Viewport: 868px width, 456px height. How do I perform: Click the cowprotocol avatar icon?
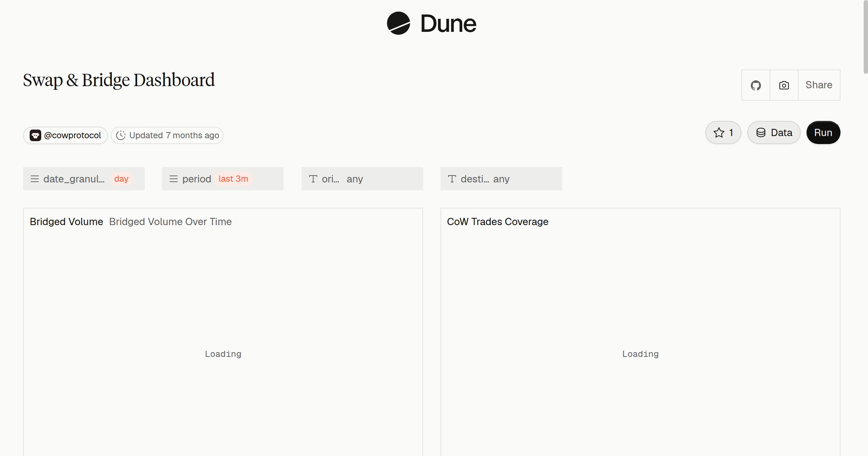[35, 135]
